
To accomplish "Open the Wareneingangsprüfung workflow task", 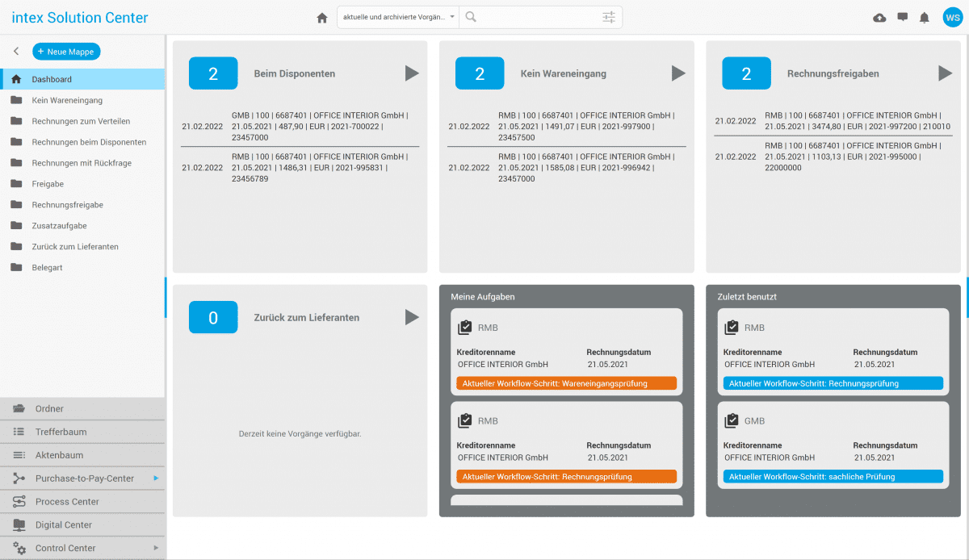I will pos(566,383).
